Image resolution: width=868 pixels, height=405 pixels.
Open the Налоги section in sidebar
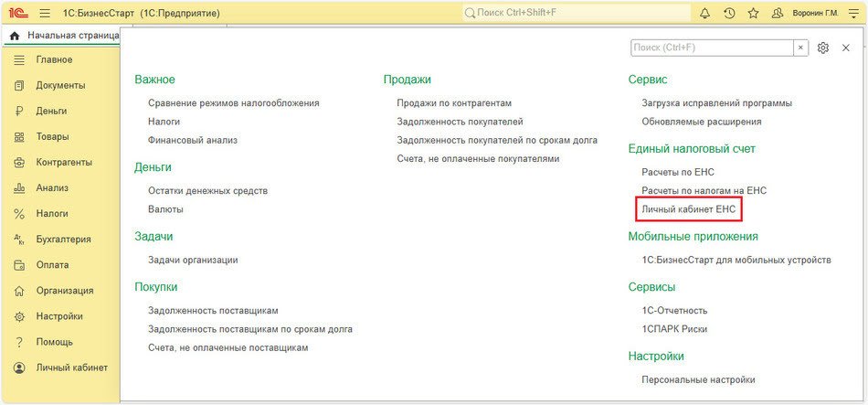pos(52,213)
